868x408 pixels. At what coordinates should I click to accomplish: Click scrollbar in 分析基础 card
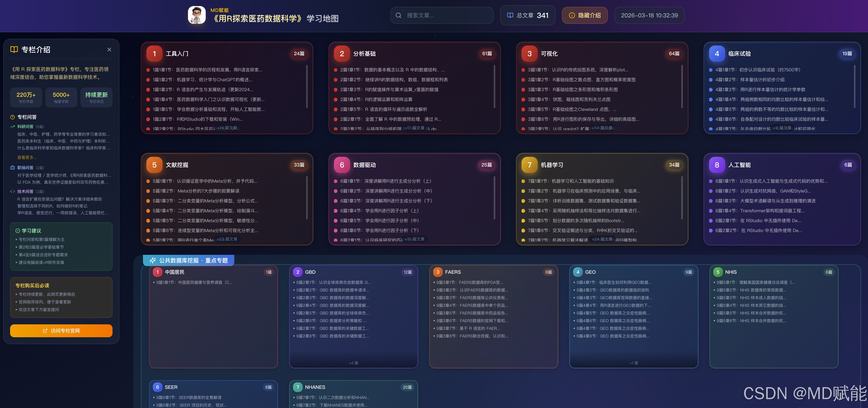pos(494,87)
